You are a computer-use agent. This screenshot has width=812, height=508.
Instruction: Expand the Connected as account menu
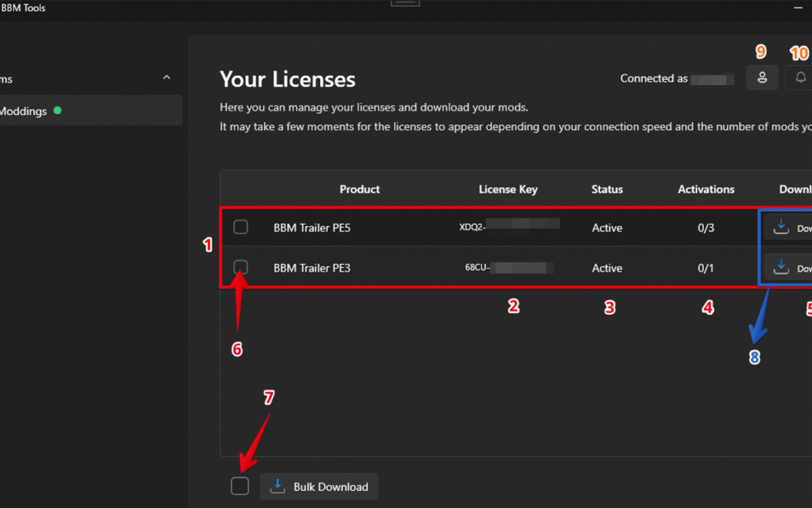[x=675, y=78]
